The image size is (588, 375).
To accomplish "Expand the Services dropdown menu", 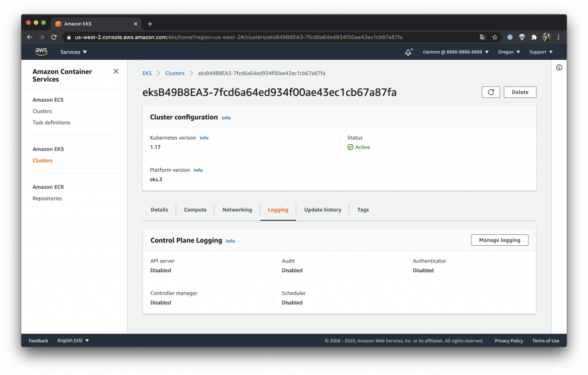I will (73, 52).
